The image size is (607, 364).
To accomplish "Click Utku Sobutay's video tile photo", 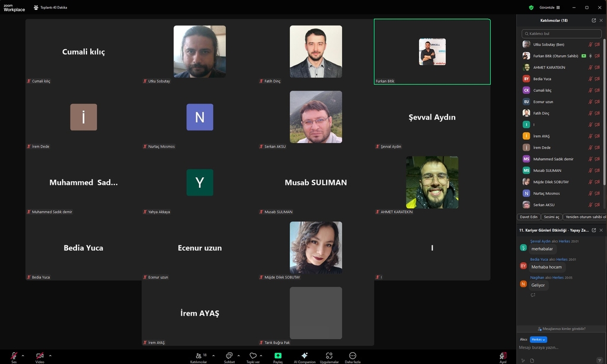I will pyautogui.click(x=200, y=52).
